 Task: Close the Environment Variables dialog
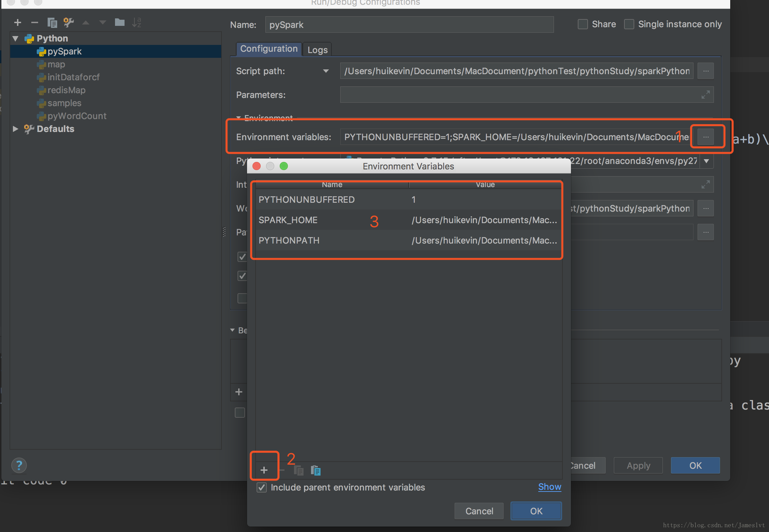point(257,166)
